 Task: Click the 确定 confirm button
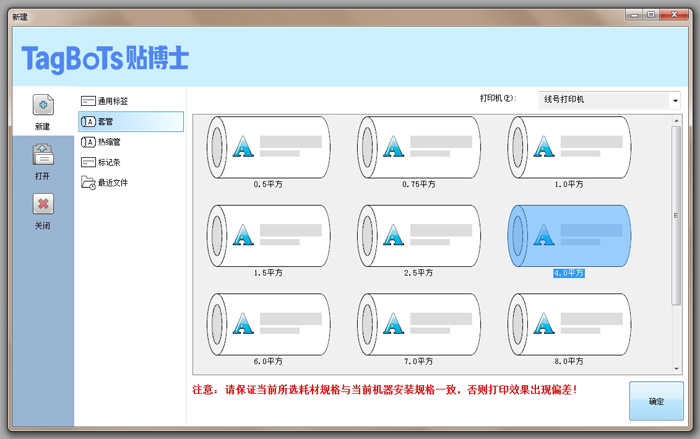[x=656, y=401]
